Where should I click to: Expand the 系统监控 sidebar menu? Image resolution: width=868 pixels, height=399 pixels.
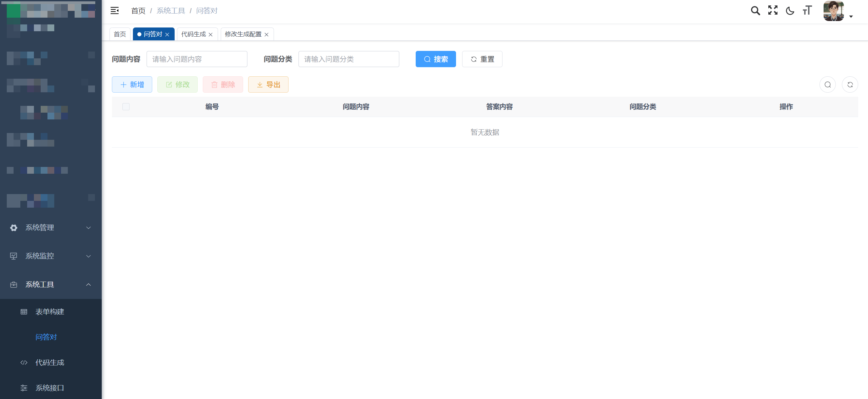coord(50,256)
